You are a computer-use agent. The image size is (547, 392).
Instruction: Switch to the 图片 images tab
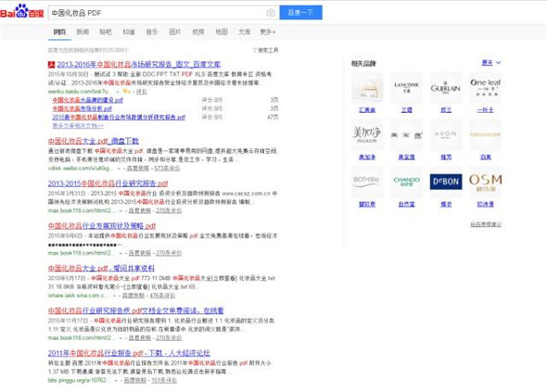tap(175, 32)
